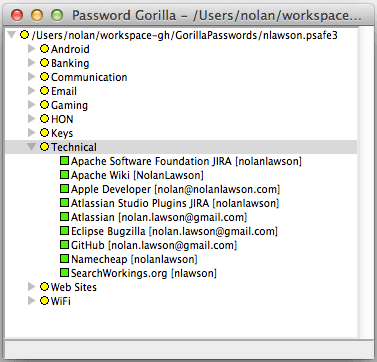Select Apache Software Foundation JIRA [nolanlawson] entry
The height and width of the screenshot is (362, 377).
pos(186,161)
